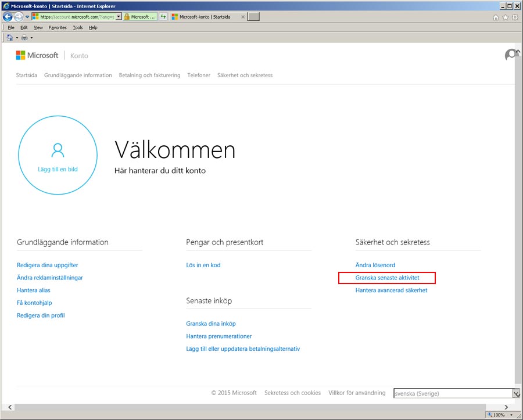This screenshot has height=420, width=523.
Task: Click the profile person icon in circle
Action: click(x=58, y=150)
